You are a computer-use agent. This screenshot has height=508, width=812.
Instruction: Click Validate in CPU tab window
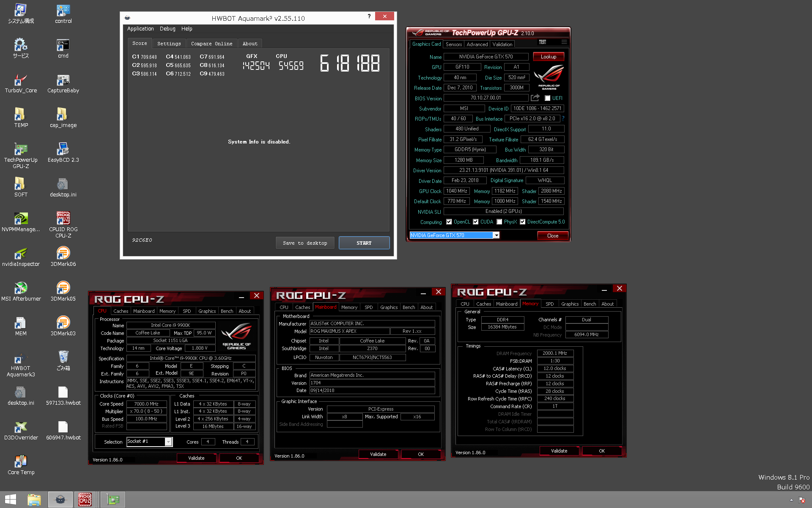click(196, 458)
